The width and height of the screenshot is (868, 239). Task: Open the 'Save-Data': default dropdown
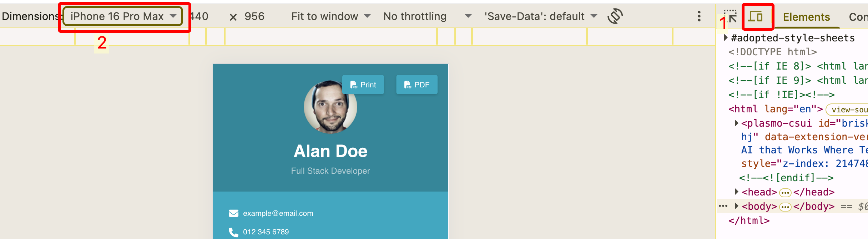coord(540,16)
